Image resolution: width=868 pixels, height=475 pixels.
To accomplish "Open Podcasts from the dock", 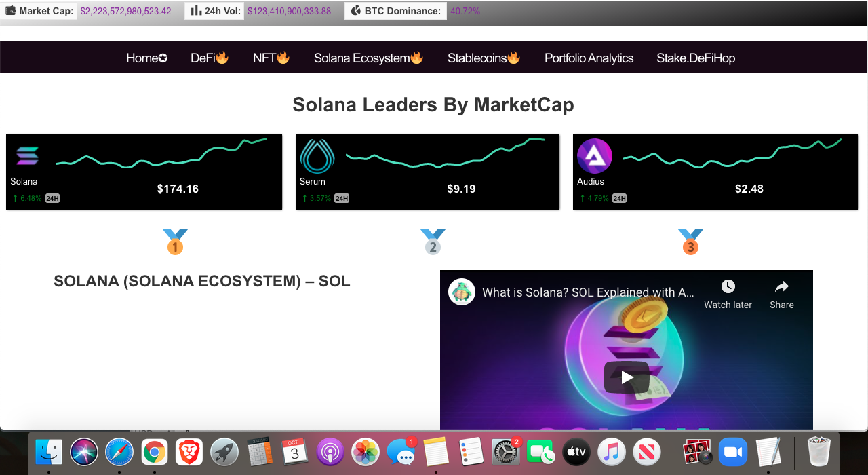I will 330,452.
